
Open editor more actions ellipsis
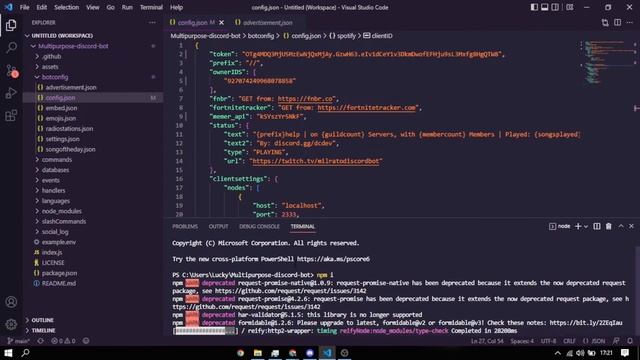(630, 22)
